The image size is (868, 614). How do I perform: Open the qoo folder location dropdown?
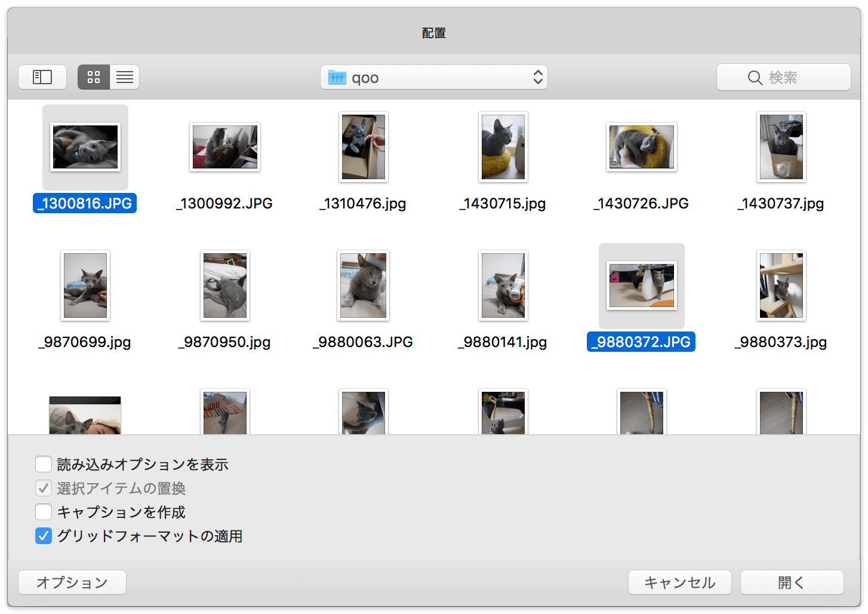(434, 77)
